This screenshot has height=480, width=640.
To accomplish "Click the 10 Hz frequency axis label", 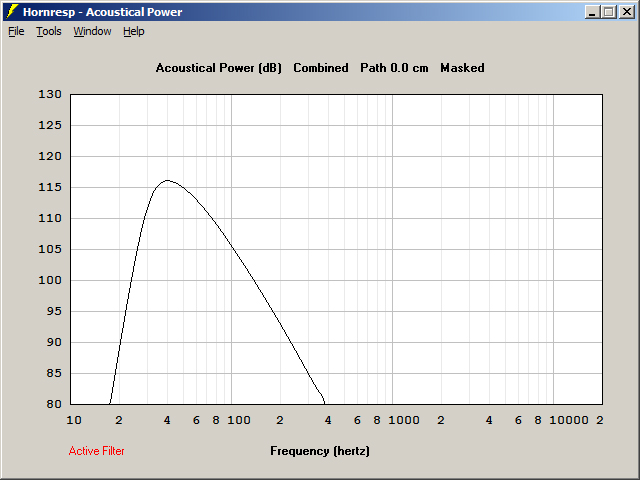I will tap(74, 420).
